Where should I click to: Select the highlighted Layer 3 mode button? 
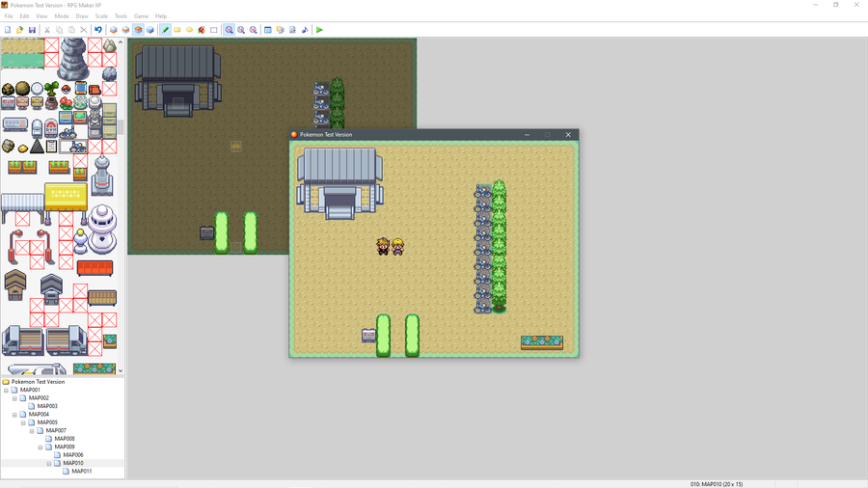tap(138, 30)
